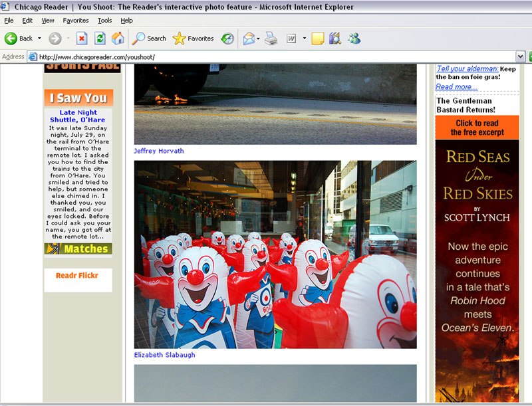
Task: Open the File menu
Action: pyautogui.click(x=9, y=21)
